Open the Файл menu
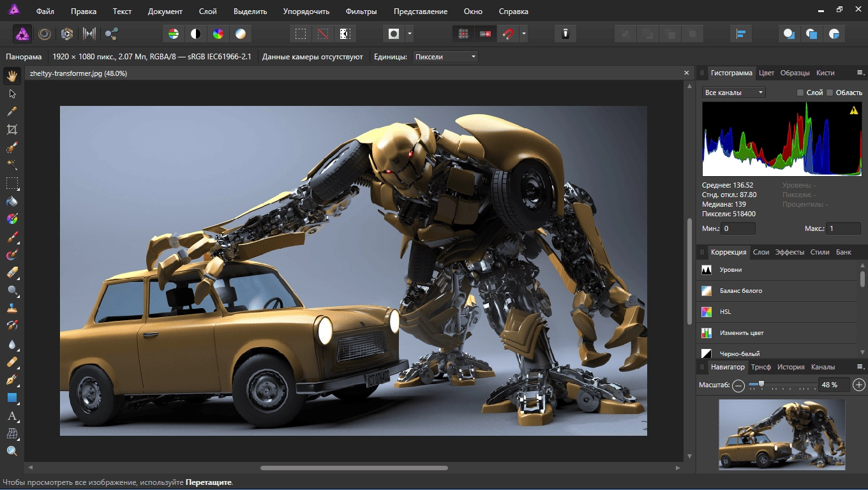 coord(45,11)
